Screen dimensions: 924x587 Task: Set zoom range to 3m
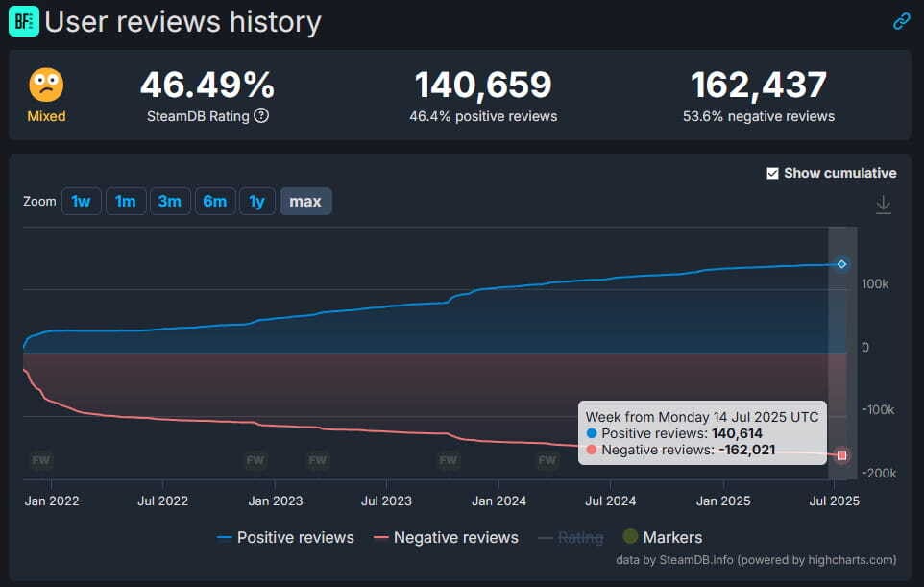pos(169,202)
